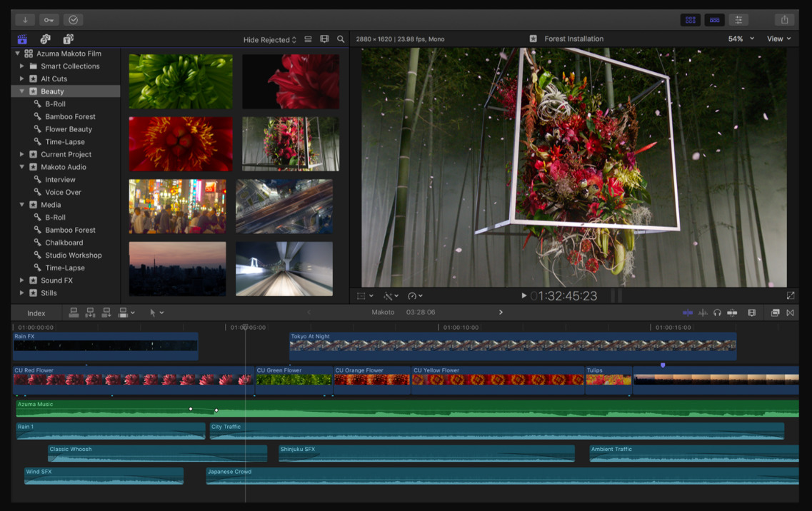The image size is (812, 511).
Task: Click the browser search magnifier icon
Action: click(340, 39)
